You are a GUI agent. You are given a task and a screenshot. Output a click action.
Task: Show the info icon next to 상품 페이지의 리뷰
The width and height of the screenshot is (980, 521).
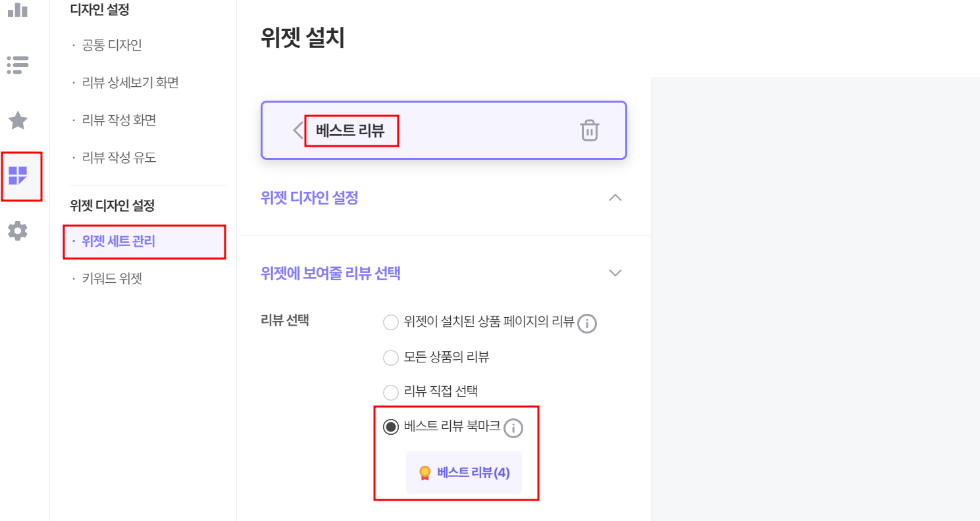tap(587, 324)
